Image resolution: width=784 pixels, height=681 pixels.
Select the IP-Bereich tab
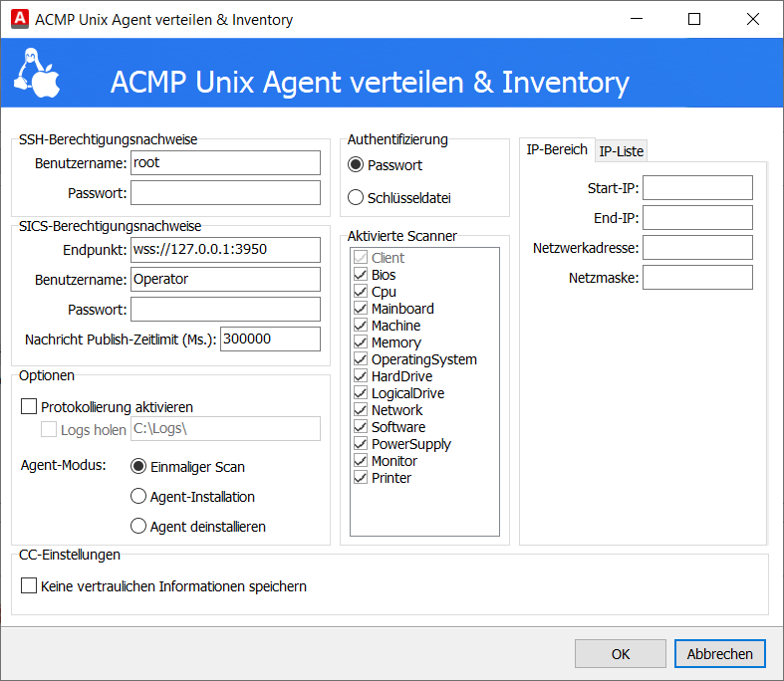click(557, 149)
